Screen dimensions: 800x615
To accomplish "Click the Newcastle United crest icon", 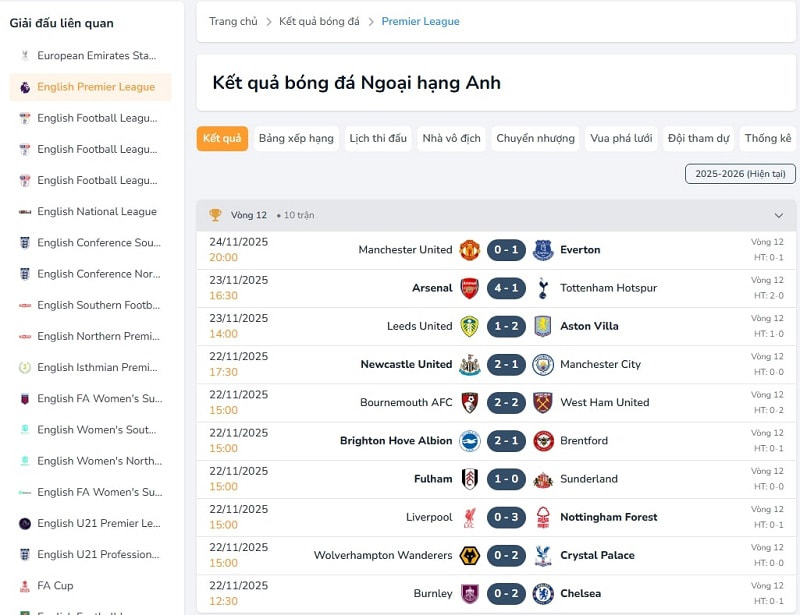I will point(470,364).
